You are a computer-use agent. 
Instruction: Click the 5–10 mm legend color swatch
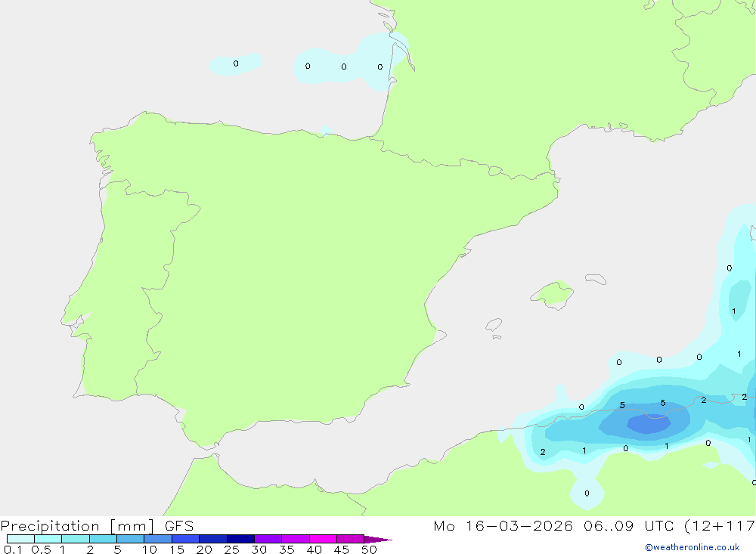(130, 539)
